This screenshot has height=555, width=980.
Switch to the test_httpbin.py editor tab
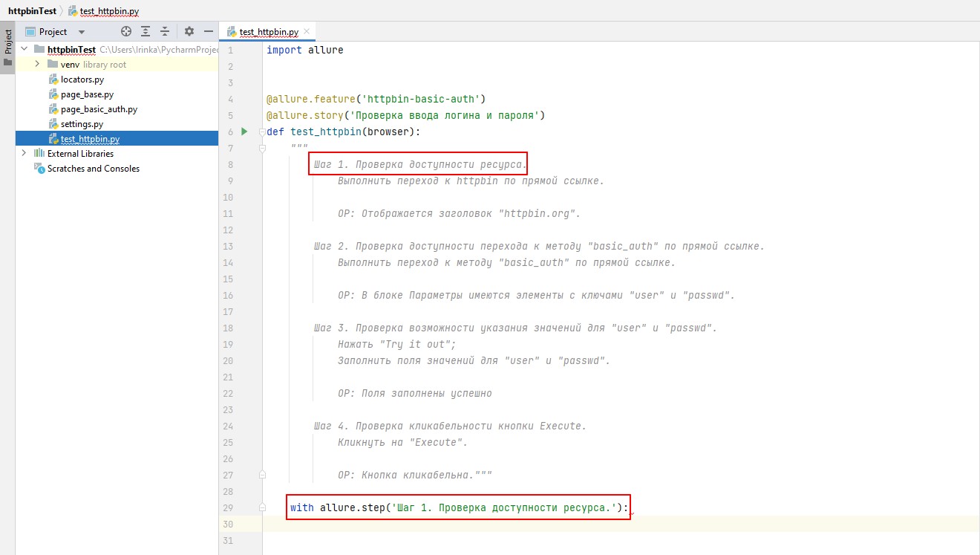(268, 32)
